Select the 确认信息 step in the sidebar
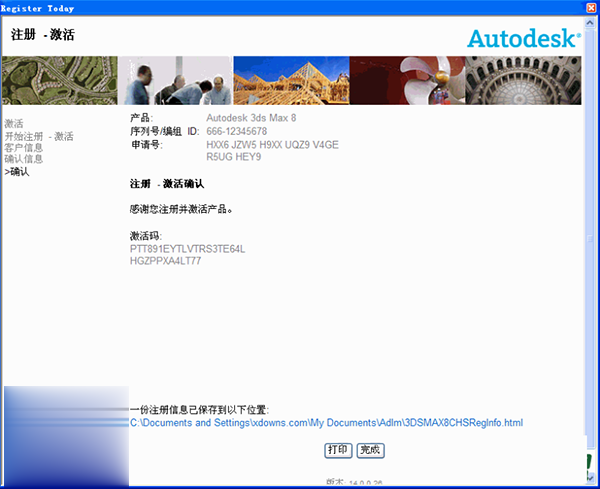Viewport: 600px width, 489px height. [x=23, y=159]
